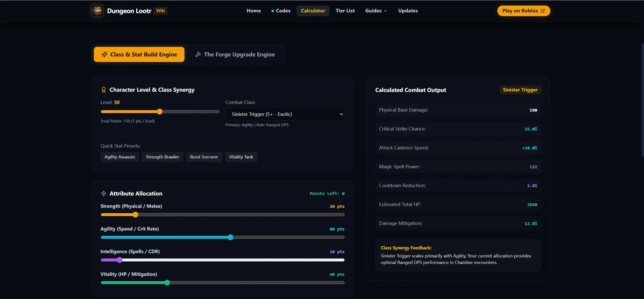644x299 pixels.
Task: Click the Agility slider handle
Action: (x=230, y=237)
